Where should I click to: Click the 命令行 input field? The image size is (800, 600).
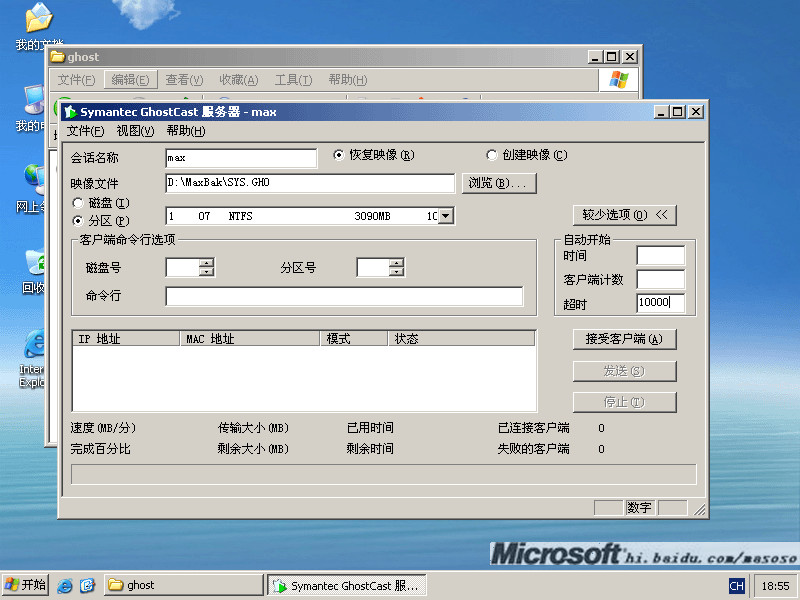coord(344,296)
